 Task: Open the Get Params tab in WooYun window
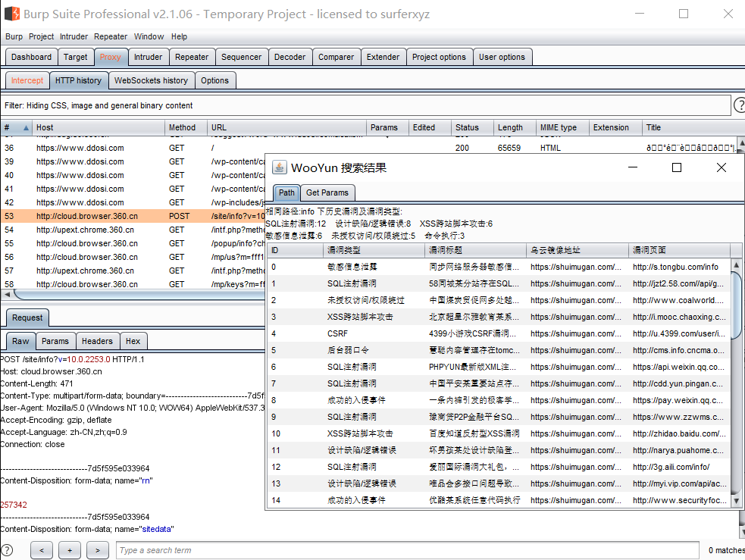(x=327, y=192)
